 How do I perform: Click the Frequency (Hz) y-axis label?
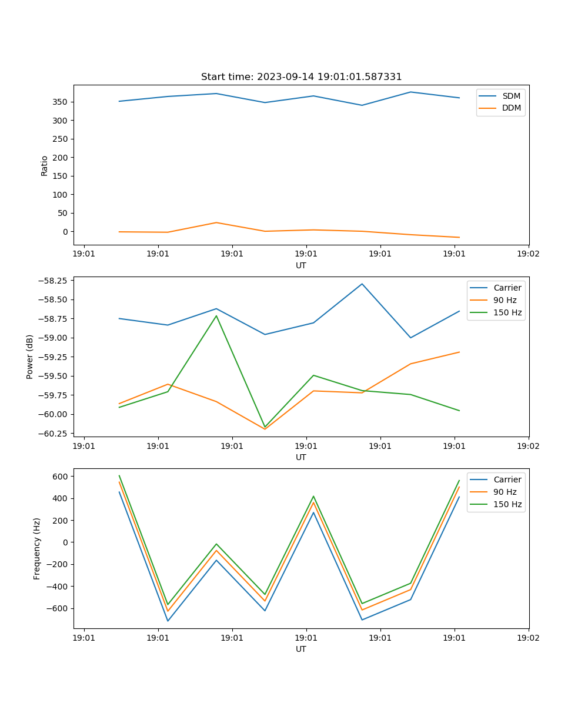pos(37,548)
